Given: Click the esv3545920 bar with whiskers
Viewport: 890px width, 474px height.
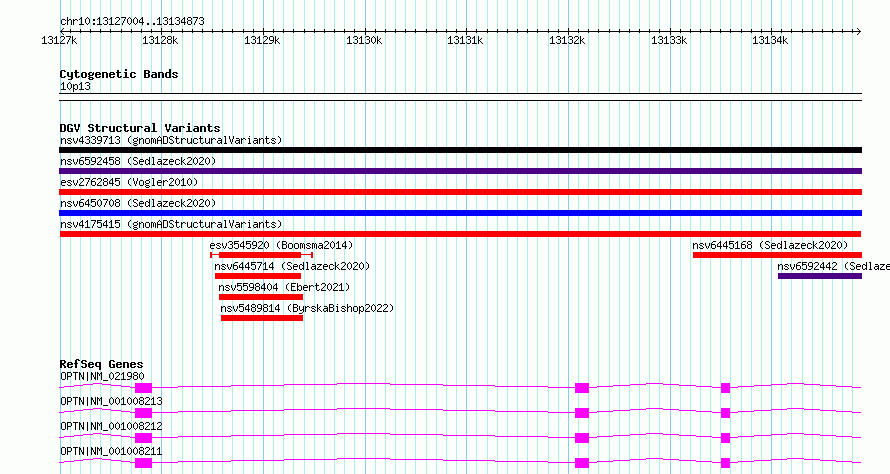Looking at the screenshot, I should (261, 255).
